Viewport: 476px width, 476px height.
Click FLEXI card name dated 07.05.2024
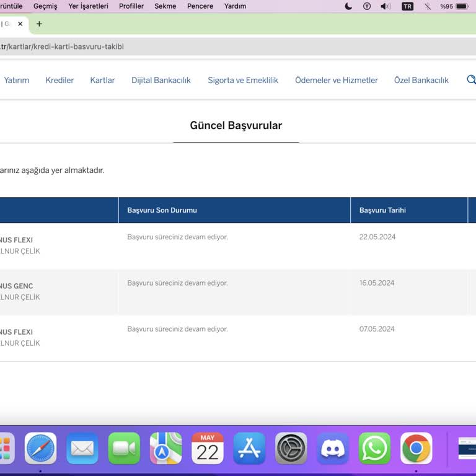pyautogui.click(x=16, y=332)
